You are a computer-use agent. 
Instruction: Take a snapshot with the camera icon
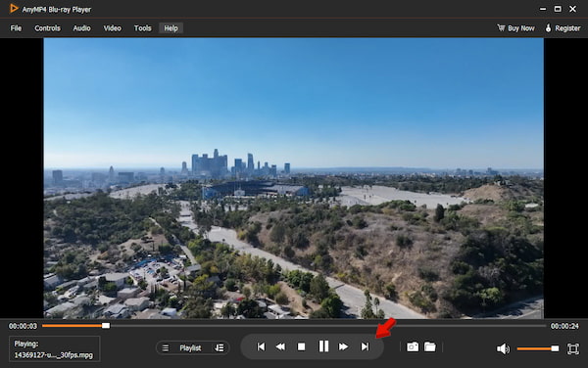click(413, 347)
